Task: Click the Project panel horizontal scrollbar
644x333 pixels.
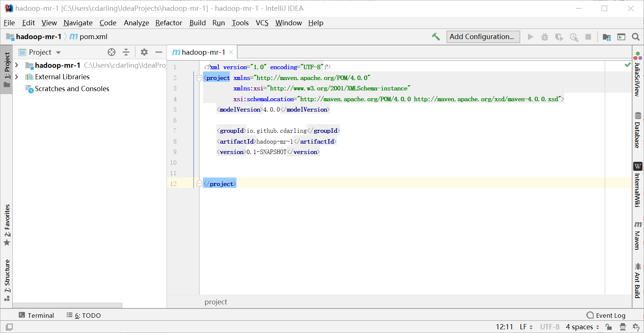Action: point(67,305)
